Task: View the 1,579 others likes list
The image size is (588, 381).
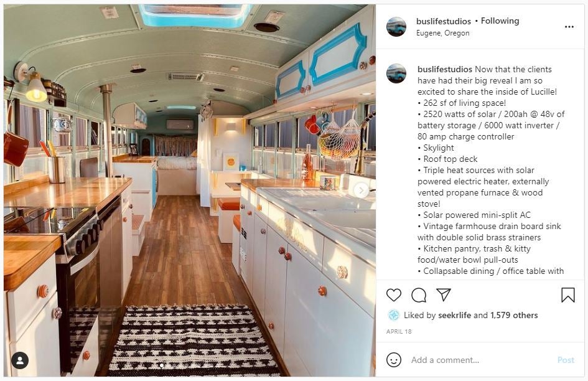Action: point(514,315)
